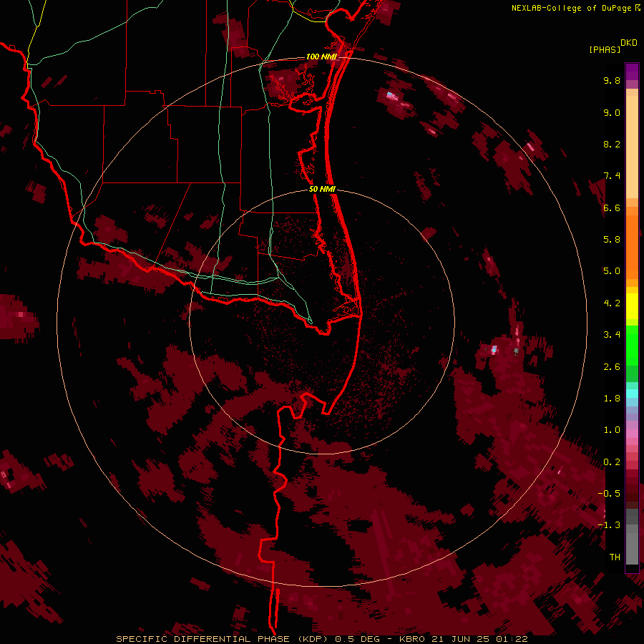This screenshot has width=644, height=644.
Task: Click the TH threshold label on scale
Action: (615, 557)
